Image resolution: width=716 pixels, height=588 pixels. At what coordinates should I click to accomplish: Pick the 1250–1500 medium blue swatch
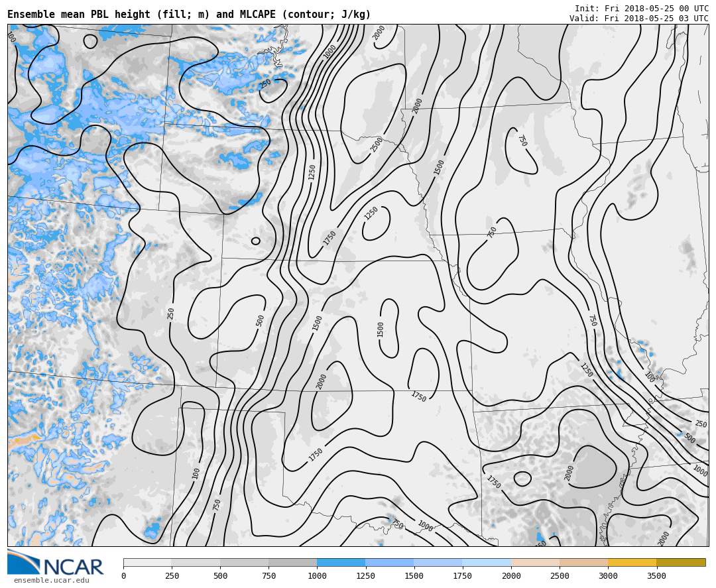click(x=389, y=562)
